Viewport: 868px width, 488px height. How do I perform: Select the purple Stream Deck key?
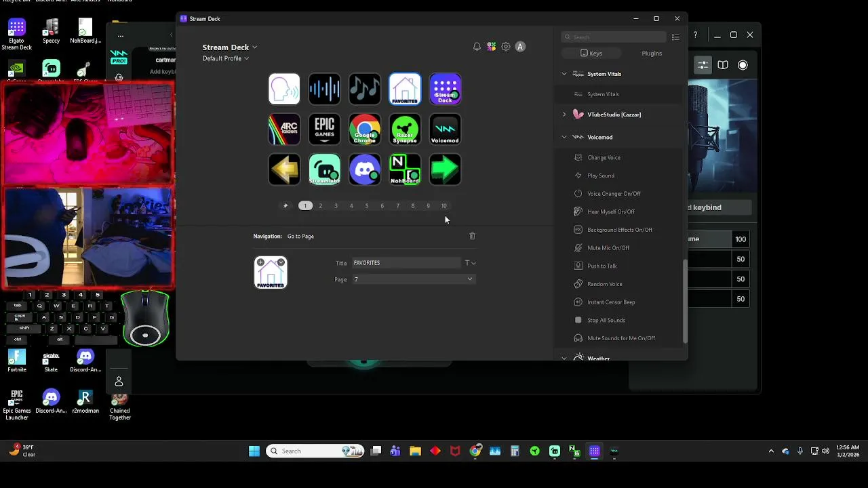point(445,89)
